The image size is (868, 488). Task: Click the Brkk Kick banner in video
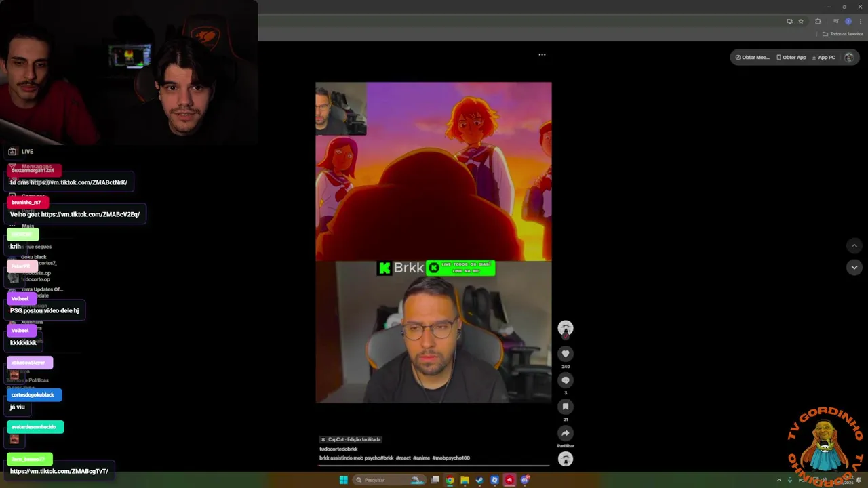(x=436, y=268)
